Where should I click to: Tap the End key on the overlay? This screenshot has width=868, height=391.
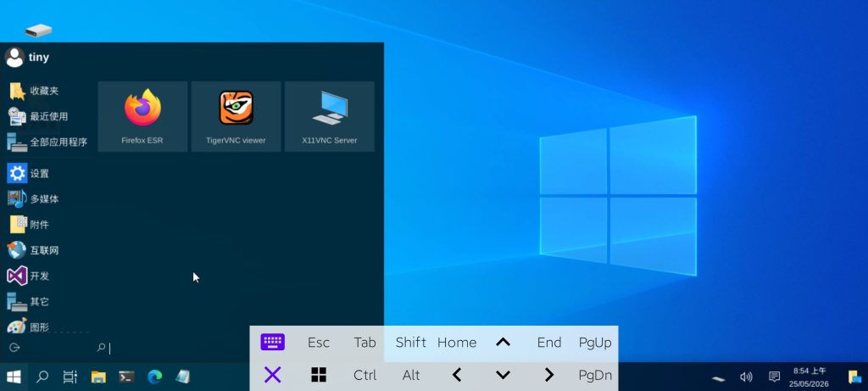[x=549, y=343]
